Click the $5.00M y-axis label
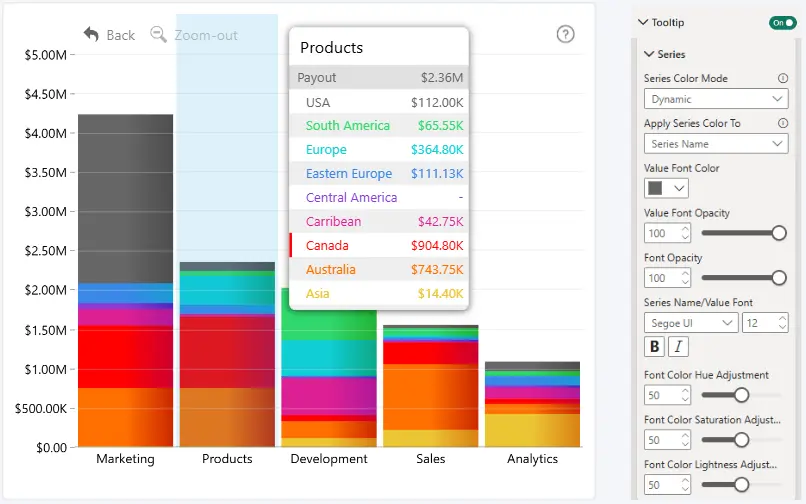Screen dimensions: 806x504 point(46,55)
